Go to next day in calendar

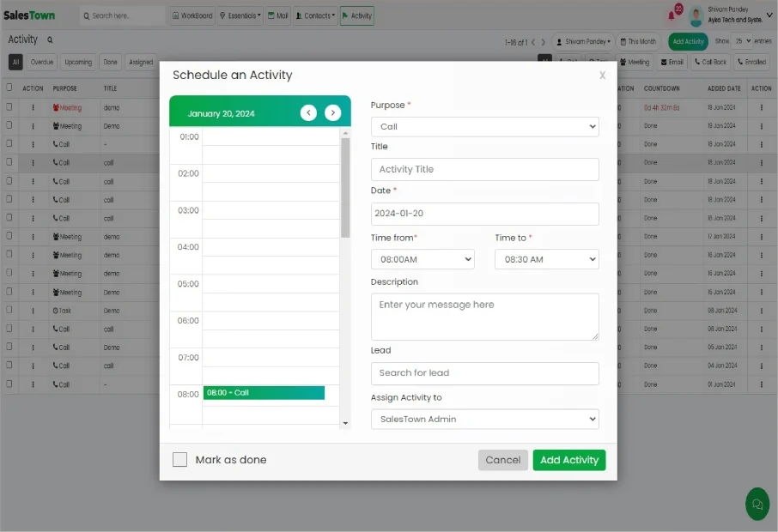pyautogui.click(x=332, y=112)
